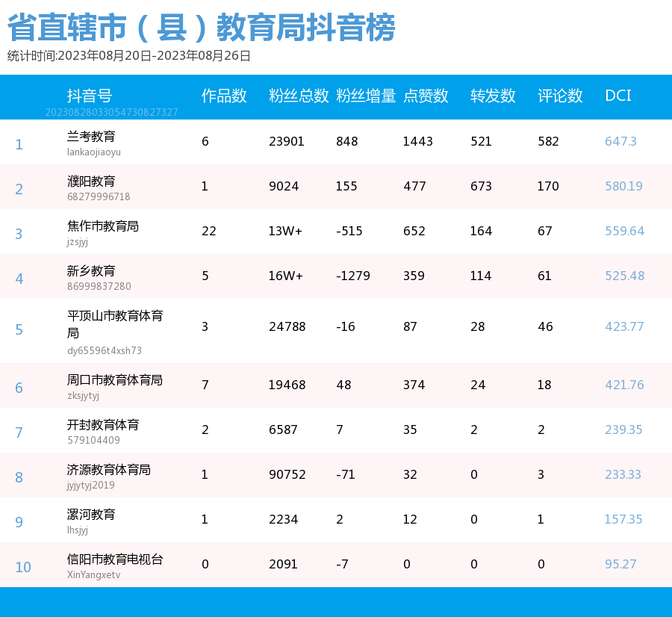
Task: Click follower total 23901
Action: coord(286,141)
